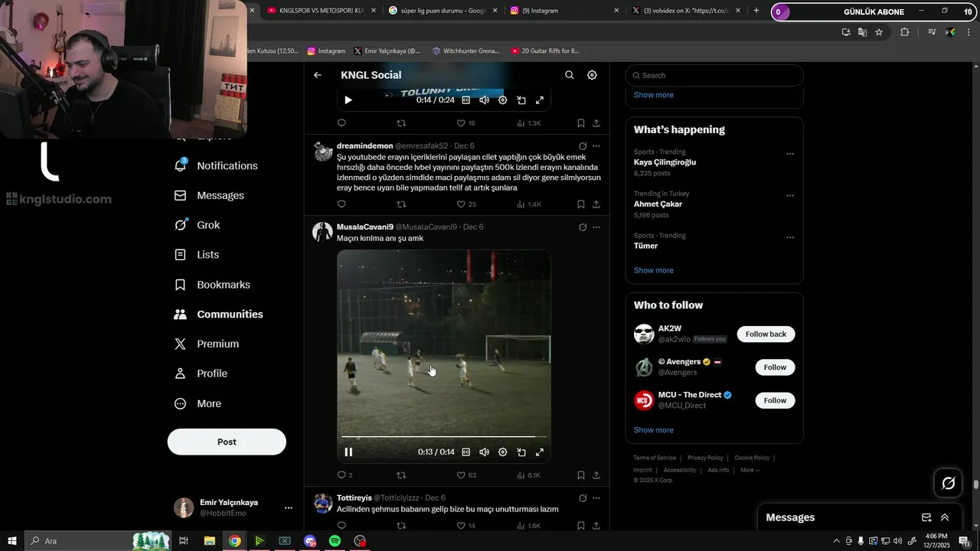
Task: Open Kaya Çilingiroğlu trending topic
Action: (665, 162)
